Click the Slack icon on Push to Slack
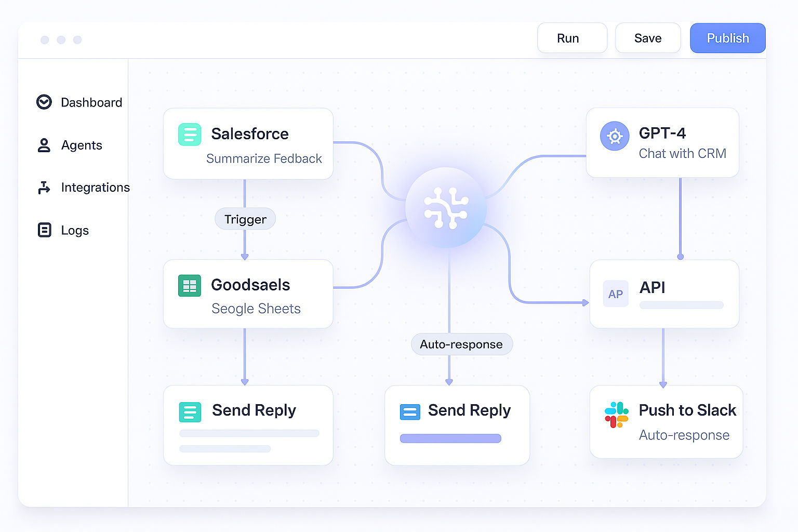The height and width of the screenshot is (532, 798). (x=616, y=415)
